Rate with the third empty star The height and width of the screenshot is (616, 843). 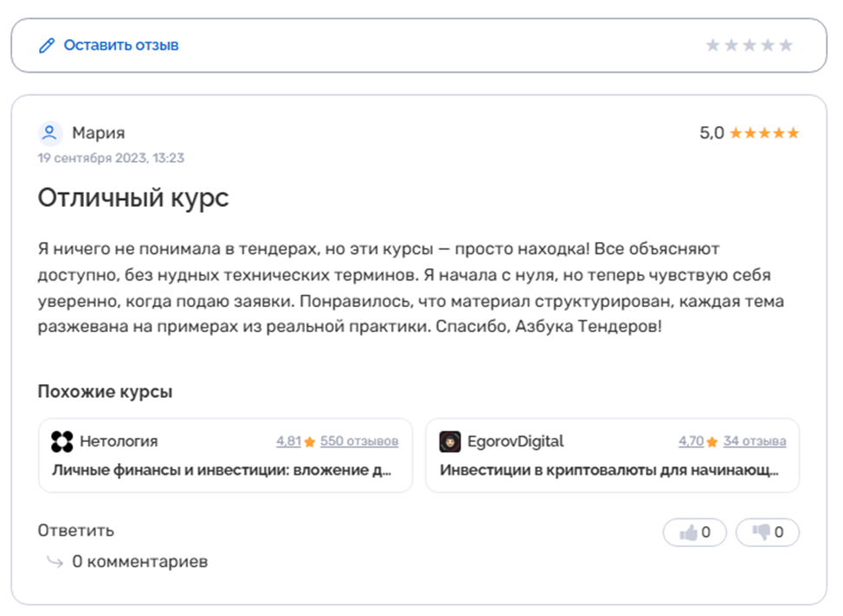(x=750, y=45)
